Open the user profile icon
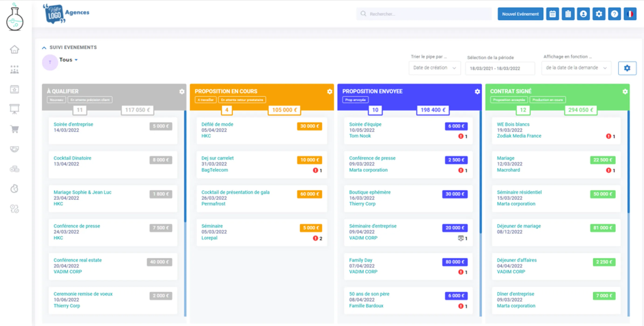 (583, 14)
